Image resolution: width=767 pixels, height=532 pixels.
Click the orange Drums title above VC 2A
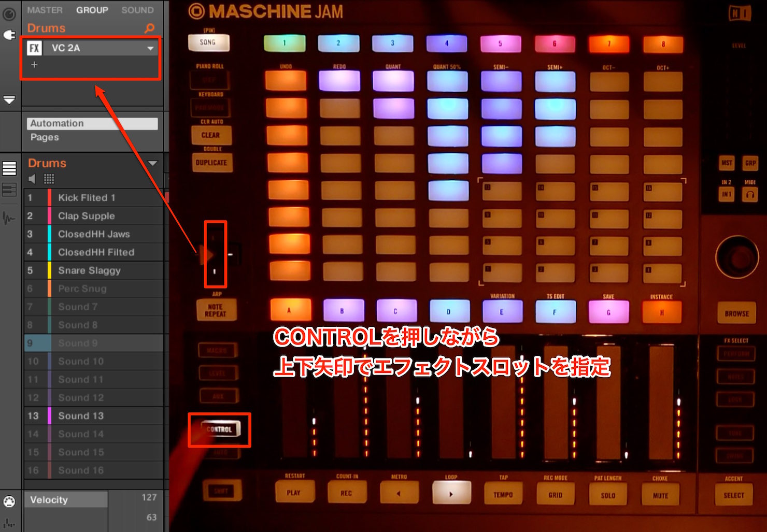46,28
